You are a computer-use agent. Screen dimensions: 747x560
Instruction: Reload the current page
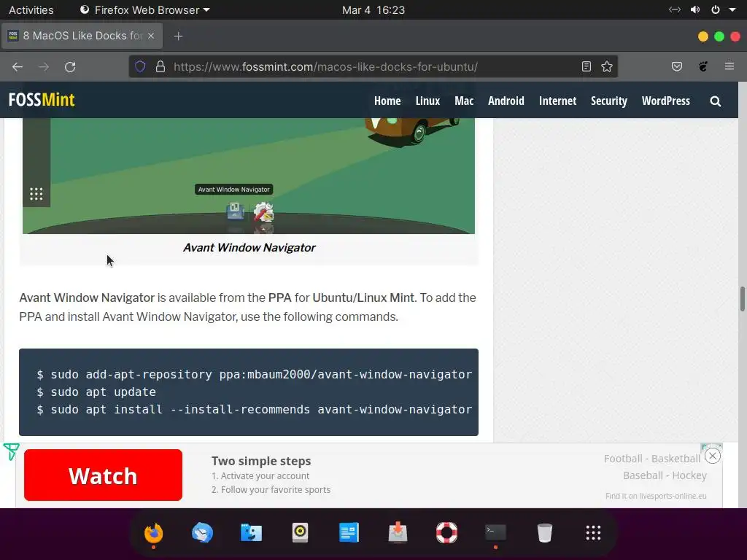pyautogui.click(x=70, y=66)
